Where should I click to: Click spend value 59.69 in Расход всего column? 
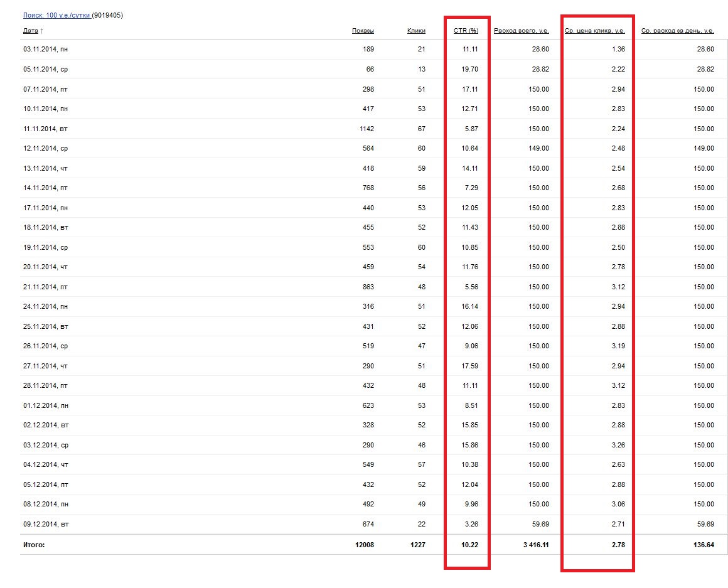coord(540,524)
